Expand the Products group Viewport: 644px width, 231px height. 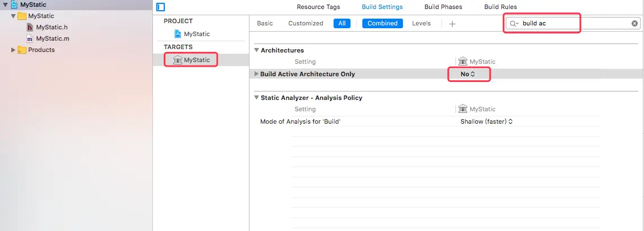[x=14, y=50]
